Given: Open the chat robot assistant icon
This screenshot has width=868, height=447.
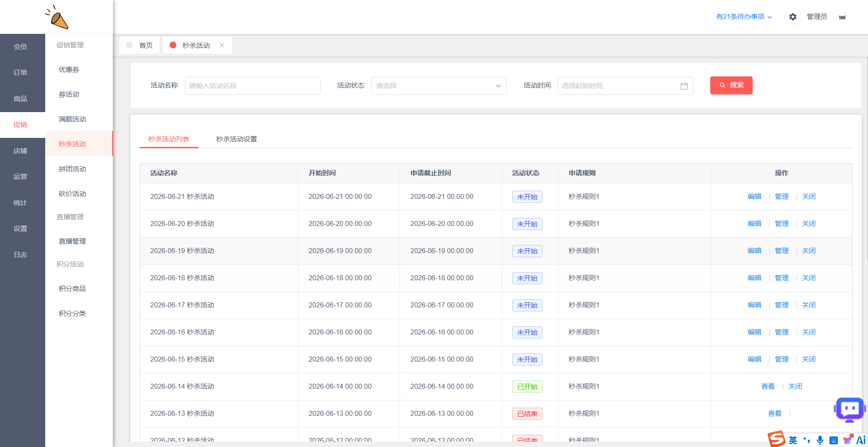Looking at the screenshot, I should point(849,409).
